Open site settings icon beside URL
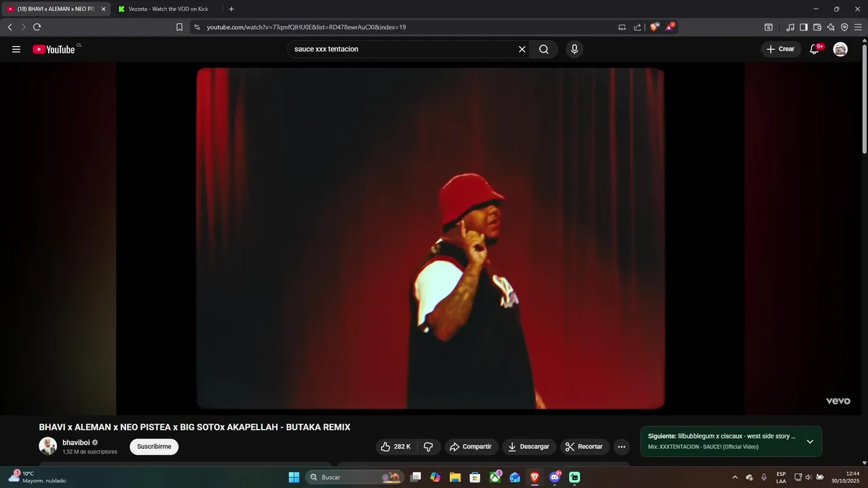This screenshot has width=868, height=488. [x=197, y=27]
